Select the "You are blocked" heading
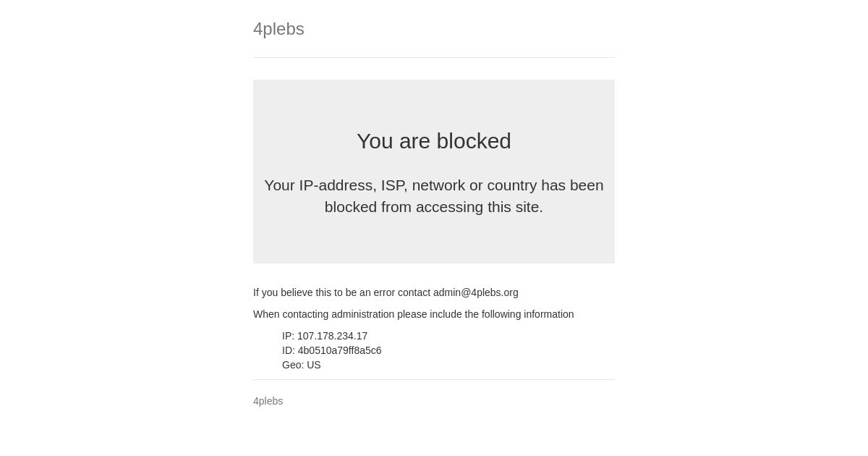Viewport: 868px width, 456px height. click(434, 140)
